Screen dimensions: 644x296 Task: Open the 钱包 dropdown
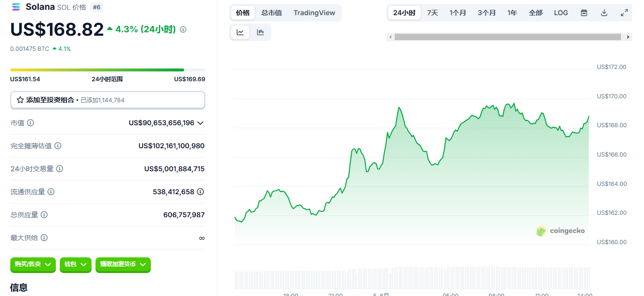pyautogui.click(x=75, y=265)
